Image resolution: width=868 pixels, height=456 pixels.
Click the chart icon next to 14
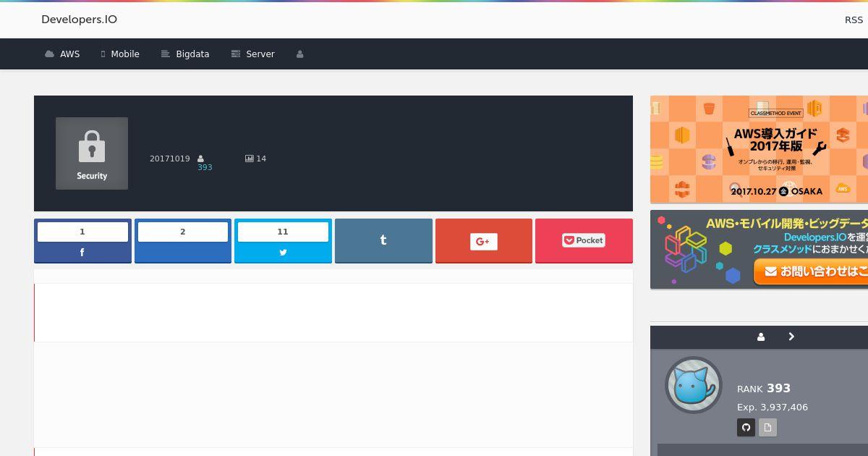click(249, 159)
